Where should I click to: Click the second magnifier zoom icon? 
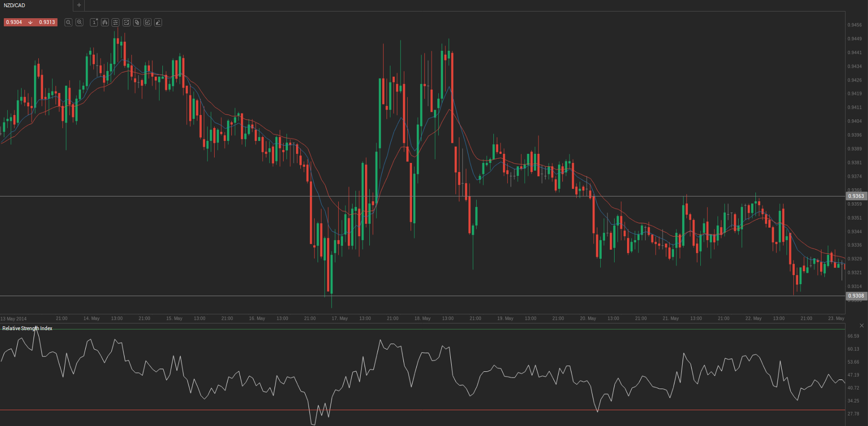pyautogui.click(x=80, y=23)
